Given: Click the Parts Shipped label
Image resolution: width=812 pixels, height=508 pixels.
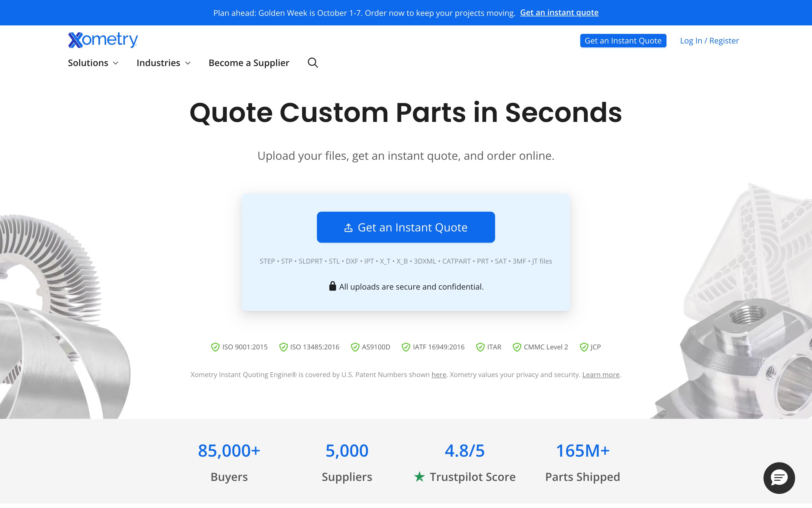Looking at the screenshot, I should tap(582, 477).
